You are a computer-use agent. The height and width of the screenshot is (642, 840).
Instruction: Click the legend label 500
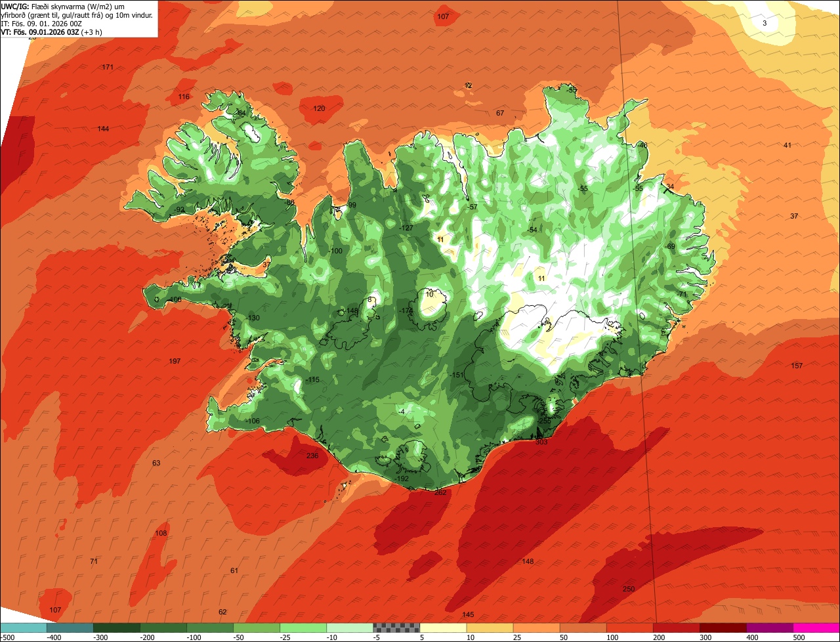click(799, 637)
